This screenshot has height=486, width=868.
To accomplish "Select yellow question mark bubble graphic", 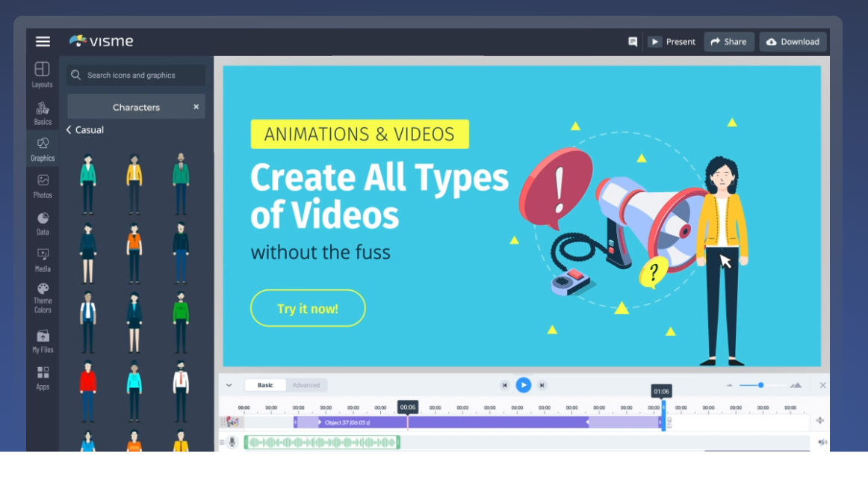I will tap(653, 273).
